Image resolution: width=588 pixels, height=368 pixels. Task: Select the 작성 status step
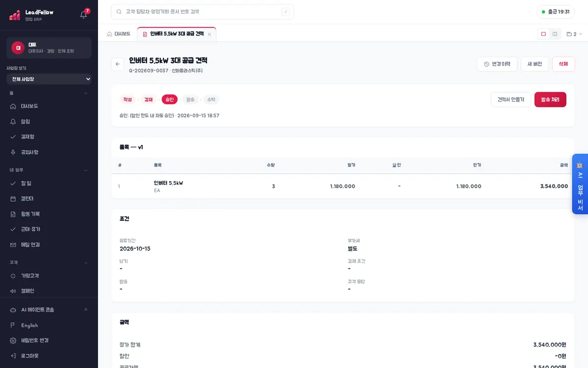127,100
